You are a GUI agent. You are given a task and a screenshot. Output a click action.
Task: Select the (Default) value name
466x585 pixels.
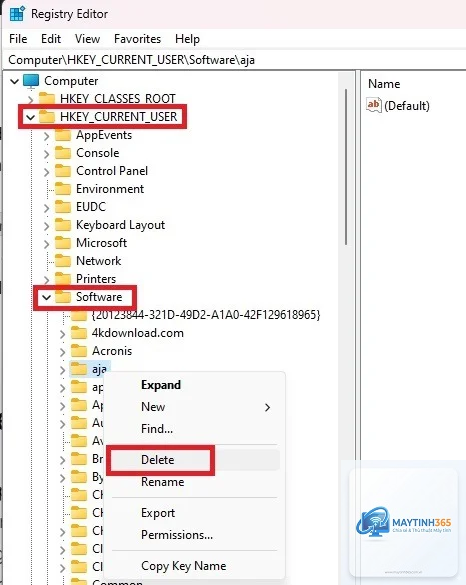[x=407, y=106]
